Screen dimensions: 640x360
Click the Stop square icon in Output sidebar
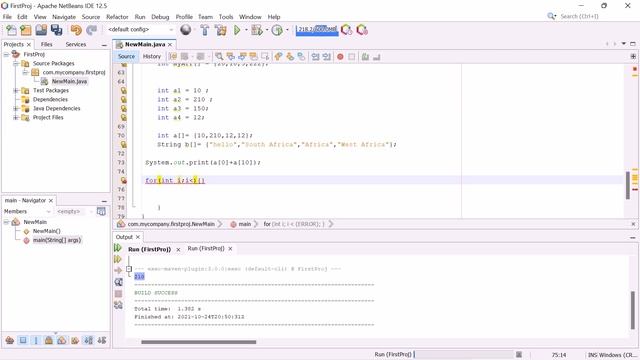[118, 293]
